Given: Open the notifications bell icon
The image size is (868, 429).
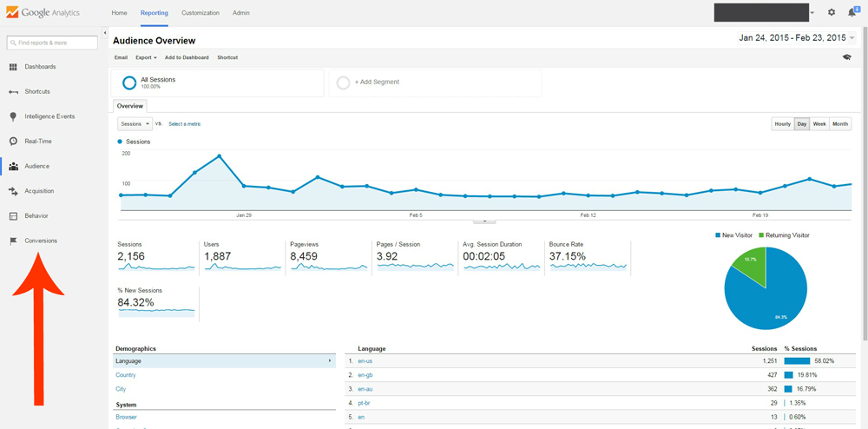Looking at the screenshot, I should 852,13.
